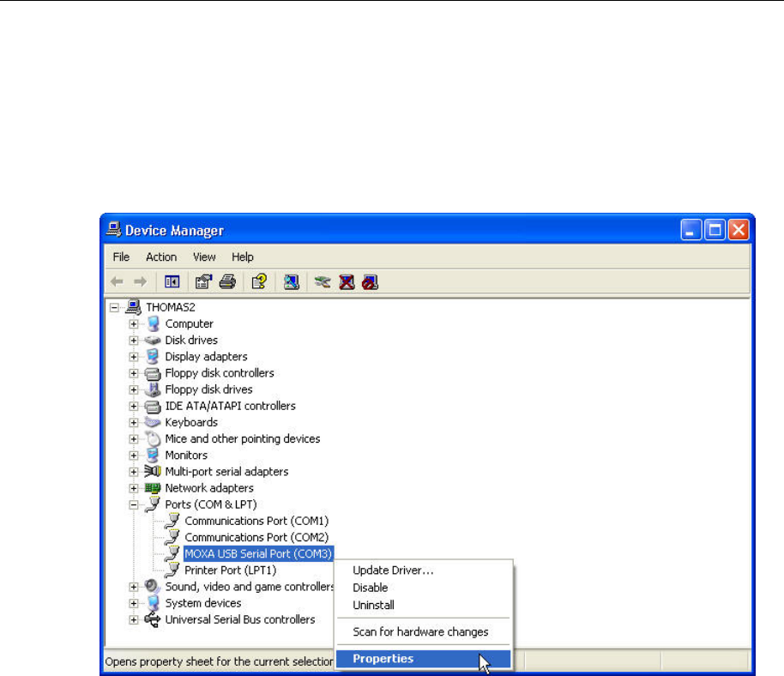Click the Forward arrow toolbar icon

pos(141,282)
